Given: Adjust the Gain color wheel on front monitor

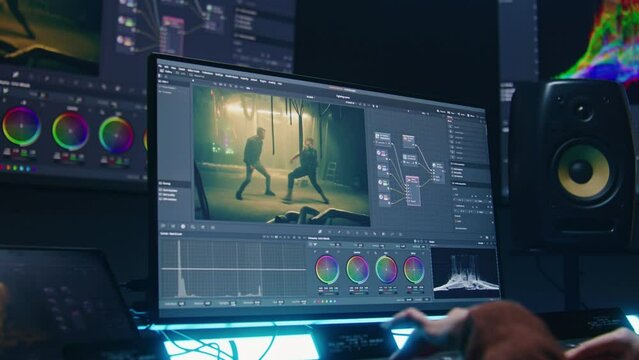Looking at the screenshot, I should (386, 269).
